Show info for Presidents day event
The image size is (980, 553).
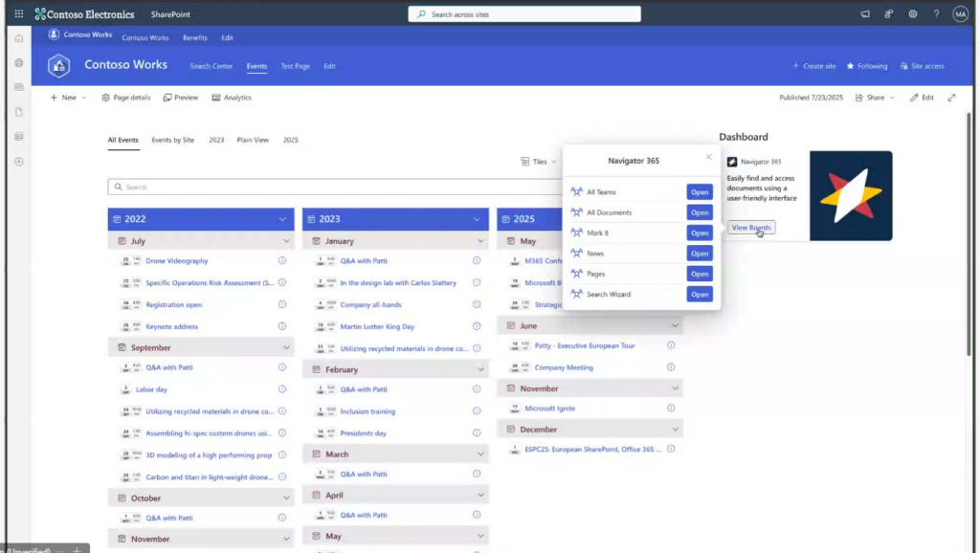pos(477,433)
